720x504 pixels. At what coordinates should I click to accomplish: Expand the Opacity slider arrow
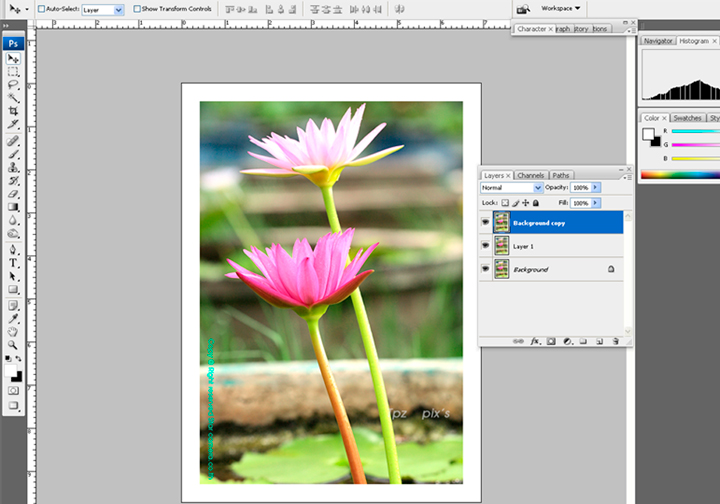tap(596, 187)
